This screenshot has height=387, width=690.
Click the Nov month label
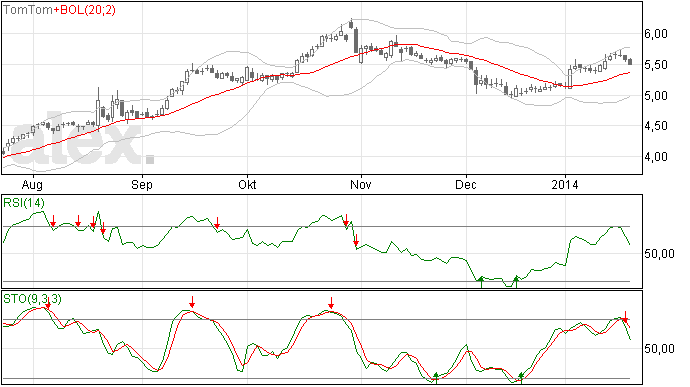(361, 184)
